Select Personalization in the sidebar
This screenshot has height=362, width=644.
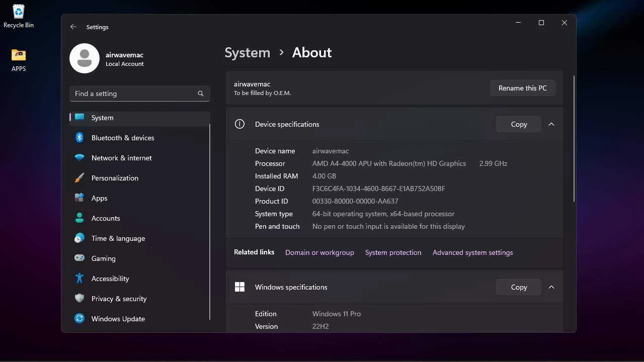pyautogui.click(x=139, y=178)
